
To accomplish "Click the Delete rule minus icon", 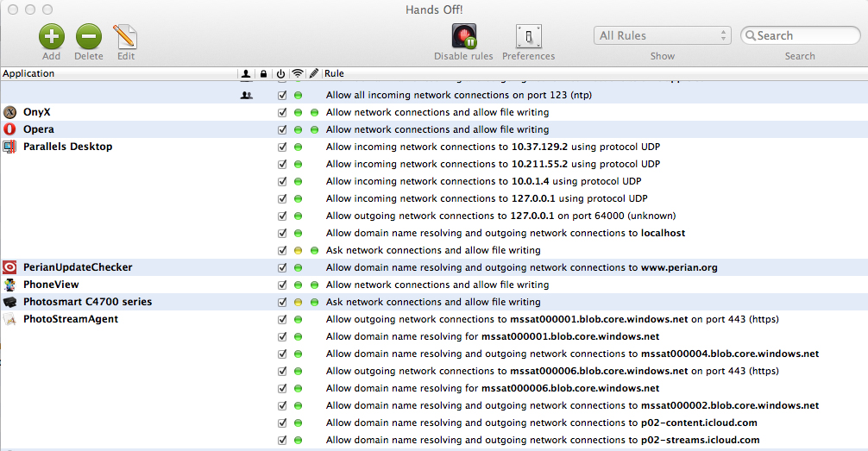I will pos(89,37).
